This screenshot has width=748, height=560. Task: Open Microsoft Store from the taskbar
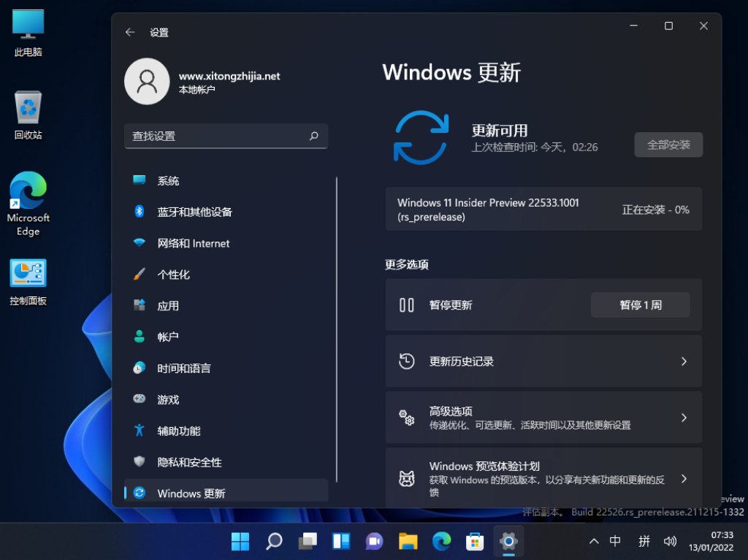point(476,541)
